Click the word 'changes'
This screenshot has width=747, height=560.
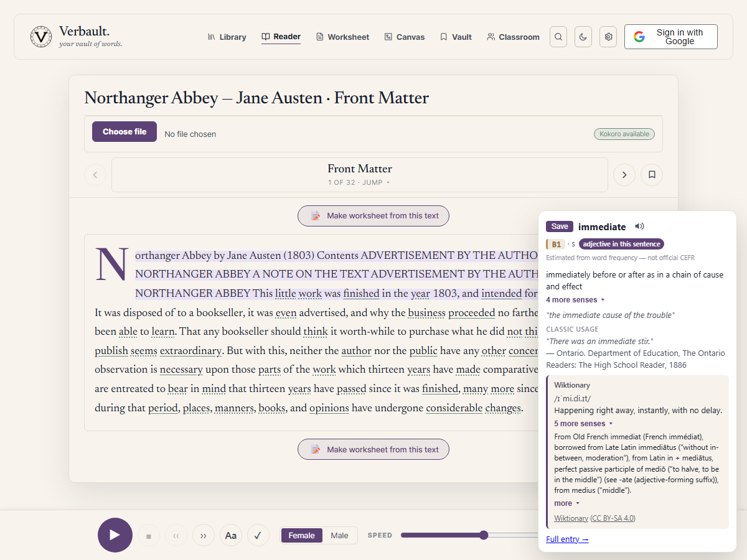tap(503, 408)
